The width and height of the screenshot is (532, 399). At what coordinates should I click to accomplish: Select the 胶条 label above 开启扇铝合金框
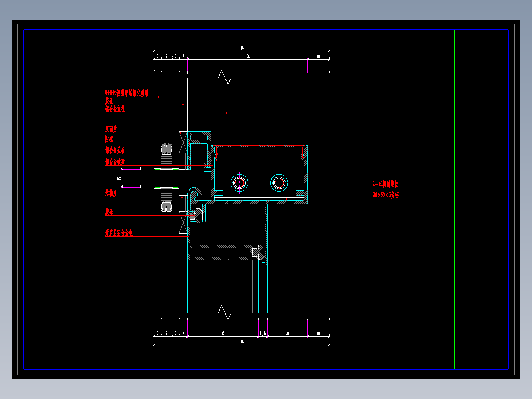pos(109,212)
